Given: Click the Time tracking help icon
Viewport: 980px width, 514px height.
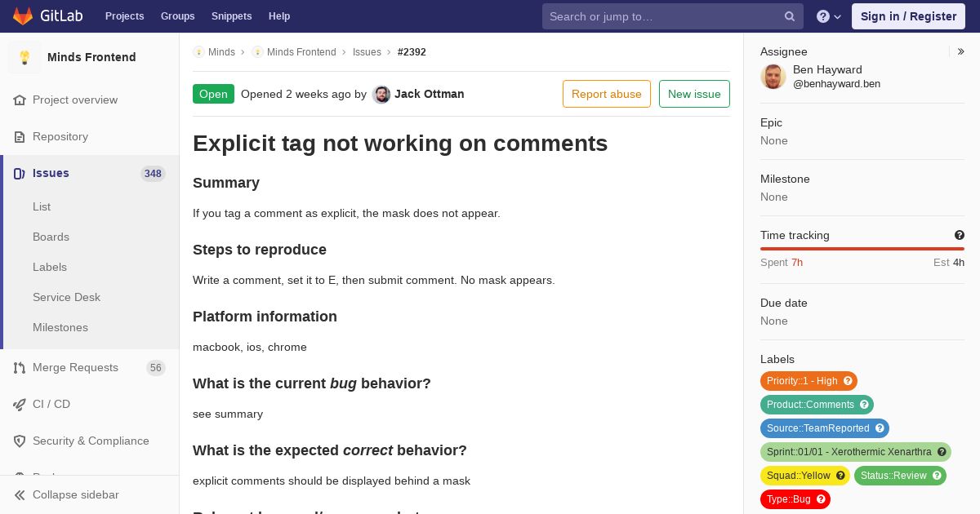Looking at the screenshot, I should [x=960, y=235].
